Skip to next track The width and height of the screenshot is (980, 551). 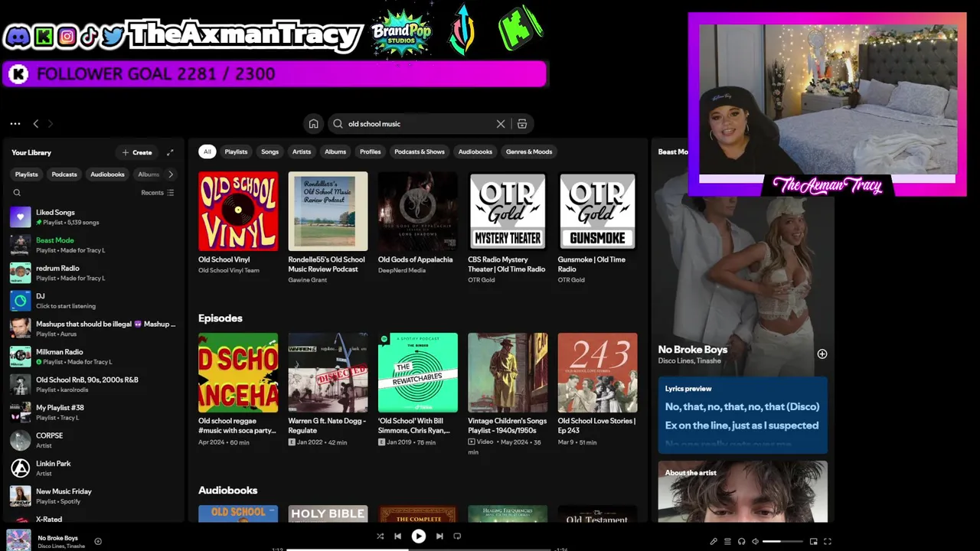pyautogui.click(x=439, y=536)
